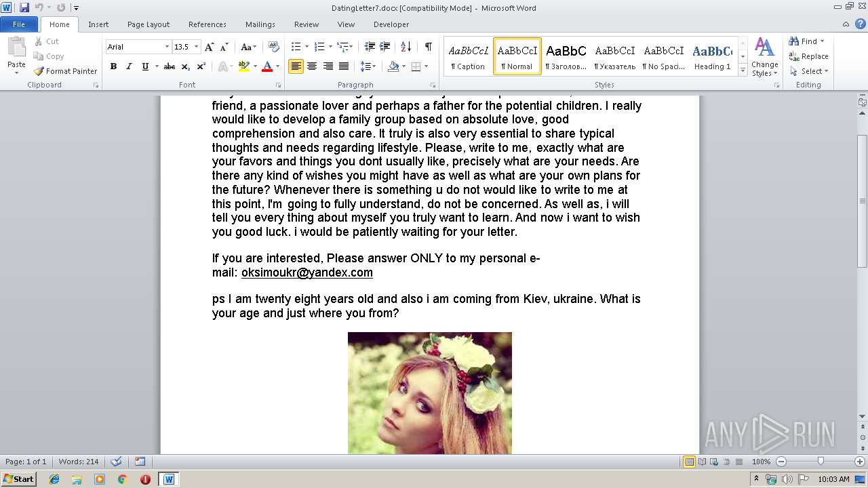Apply the Caption style
Viewport: 868px width, 488px height.
click(x=468, y=56)
